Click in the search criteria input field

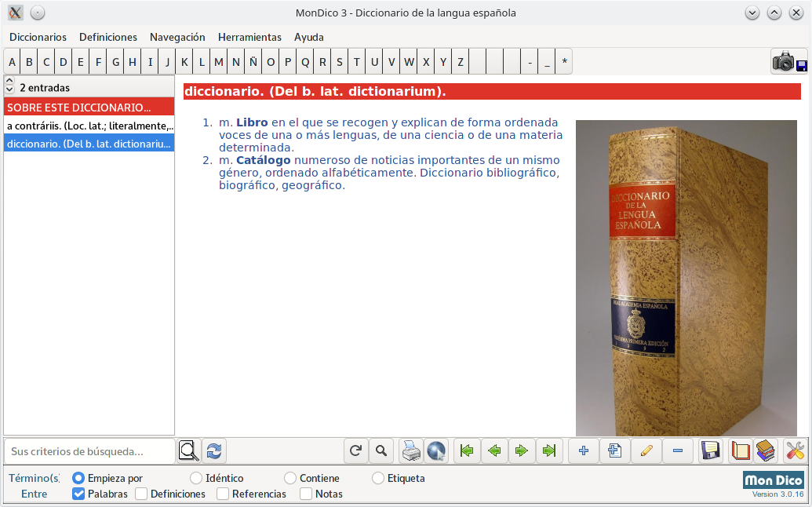point(89,451)
